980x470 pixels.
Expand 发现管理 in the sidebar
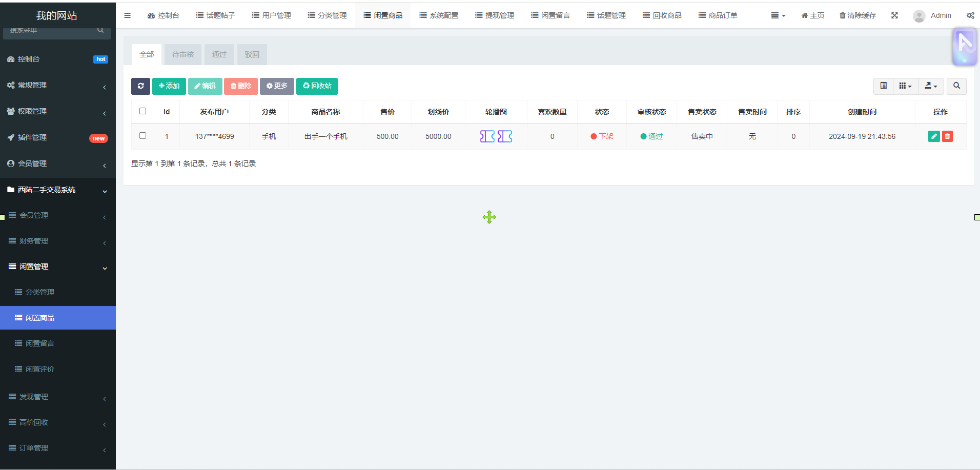(x=58, y=397)
